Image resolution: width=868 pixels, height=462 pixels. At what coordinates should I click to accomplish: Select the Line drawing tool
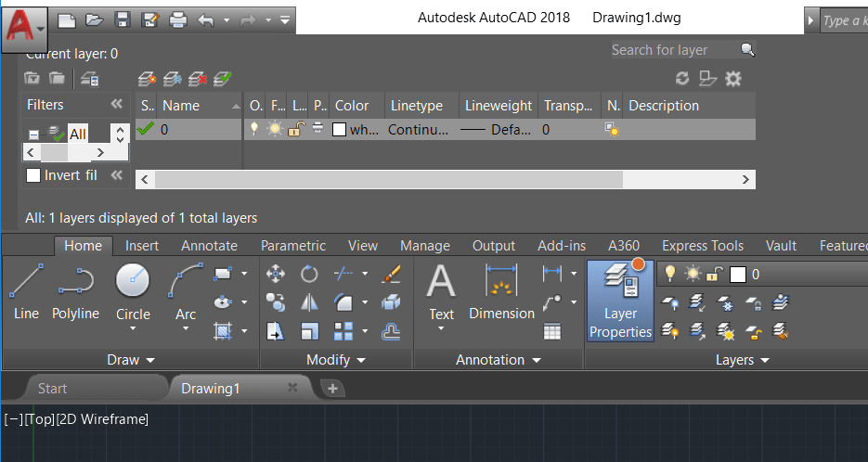point(26,292)
